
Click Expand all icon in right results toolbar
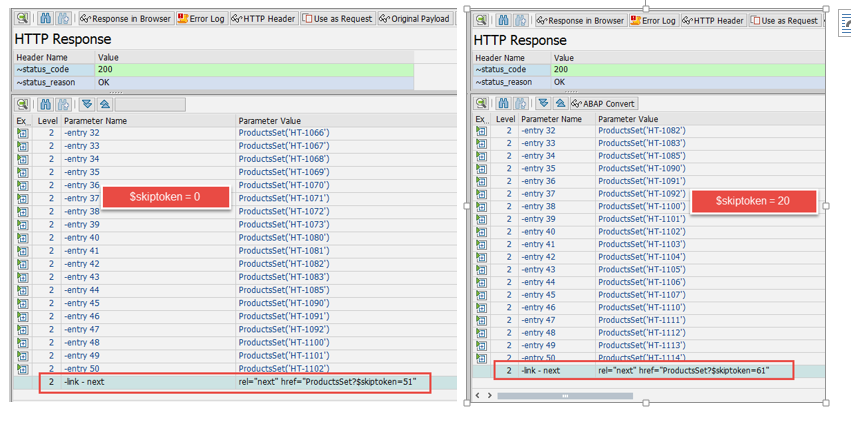pos(543,103)
